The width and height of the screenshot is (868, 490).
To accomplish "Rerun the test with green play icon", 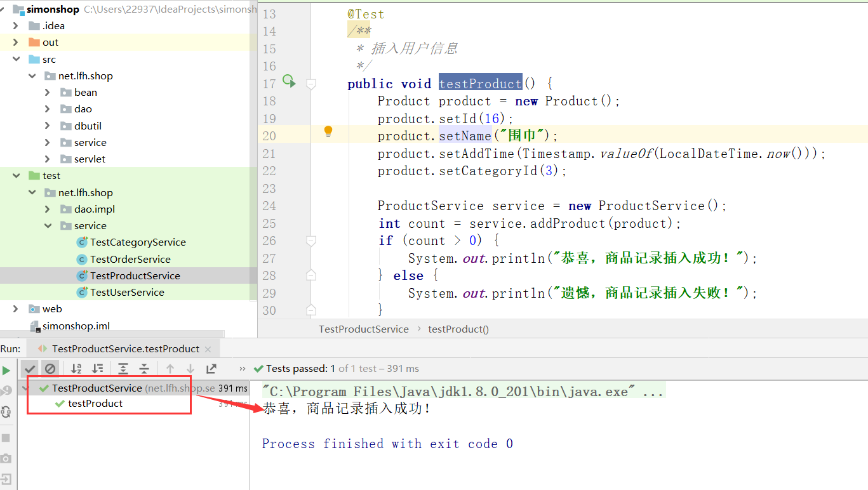I will (6, 370).
